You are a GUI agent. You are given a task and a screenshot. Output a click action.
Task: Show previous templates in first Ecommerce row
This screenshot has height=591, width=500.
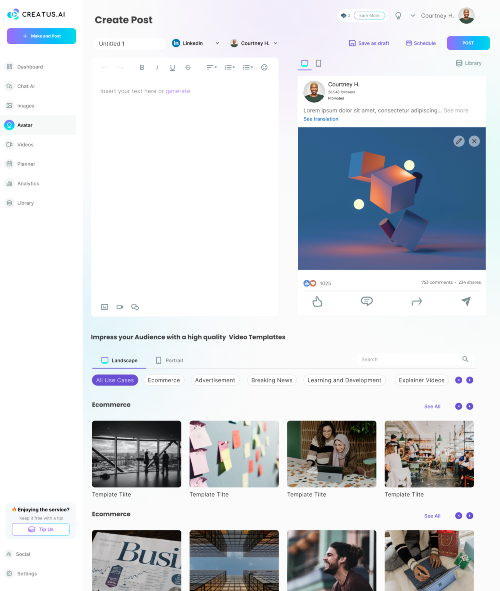pyautogui.click(x=458, y=406)
